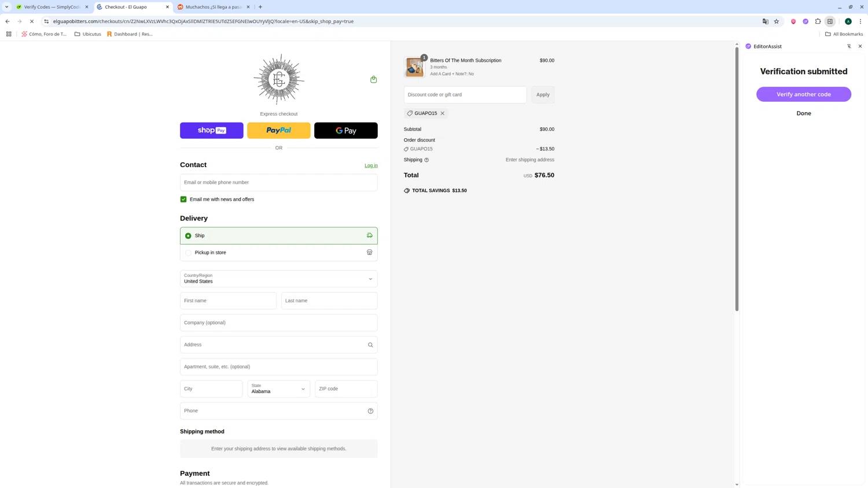Go back to the previous page
Viewport: 868px width, 488px height.
pos(8,21)
